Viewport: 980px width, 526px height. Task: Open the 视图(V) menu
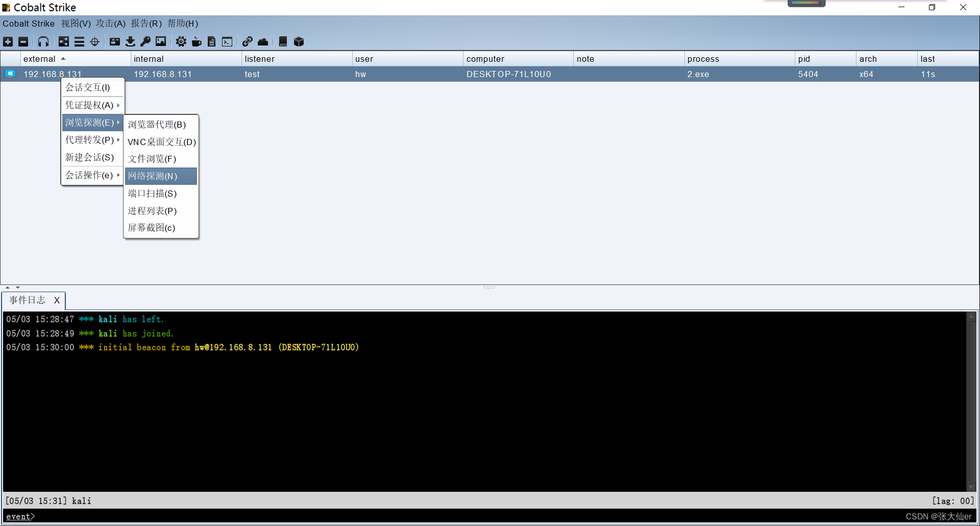pyautogui.click(x=76, y=23)
